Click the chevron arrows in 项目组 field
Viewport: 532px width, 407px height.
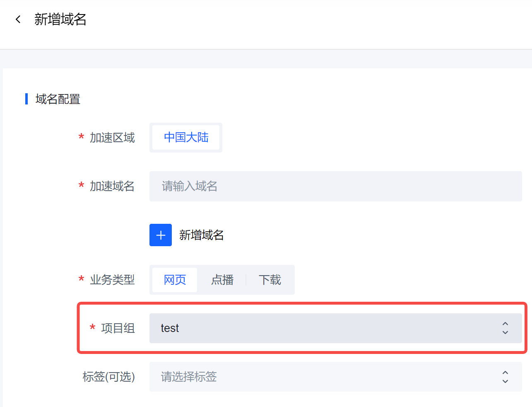[x=505, y=328]
